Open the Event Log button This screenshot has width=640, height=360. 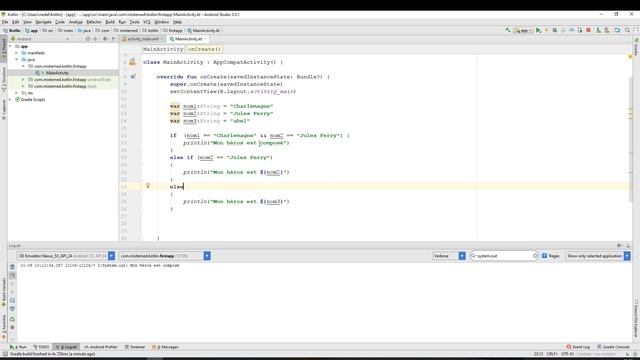click(x=578, y=347)
